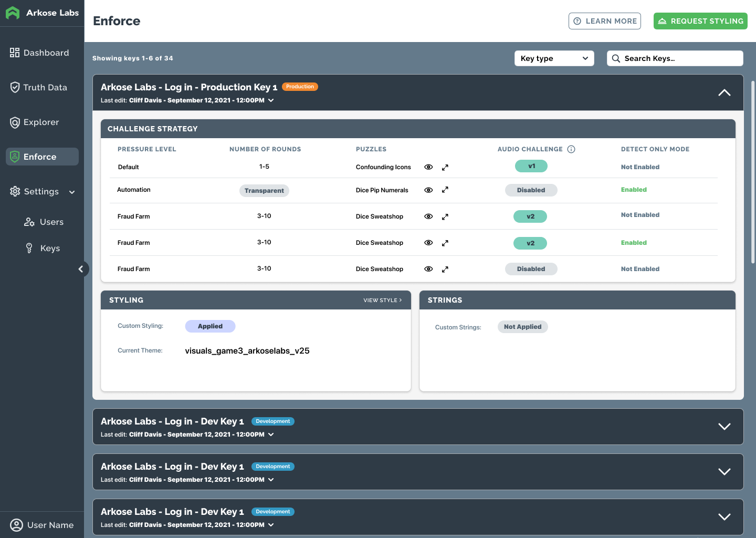
Task: Click the Enforce shield icon
Action: (x=15, y=157)
